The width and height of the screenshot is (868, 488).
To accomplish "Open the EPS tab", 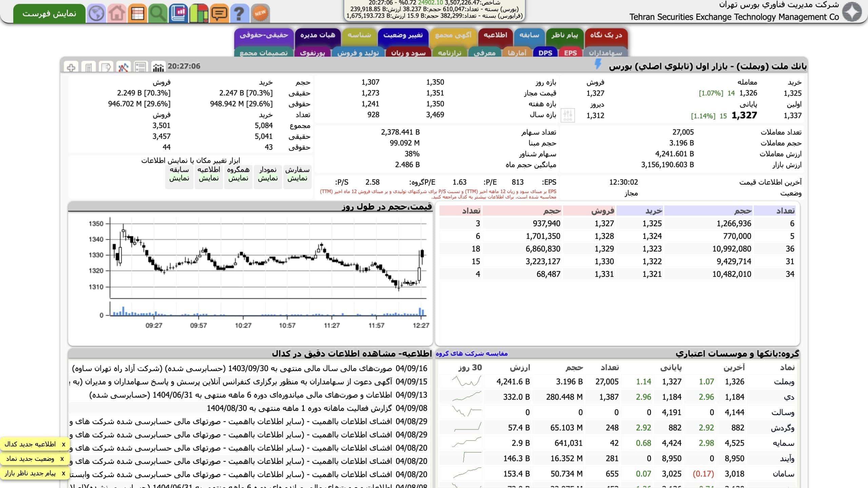I will pos(570,53).
